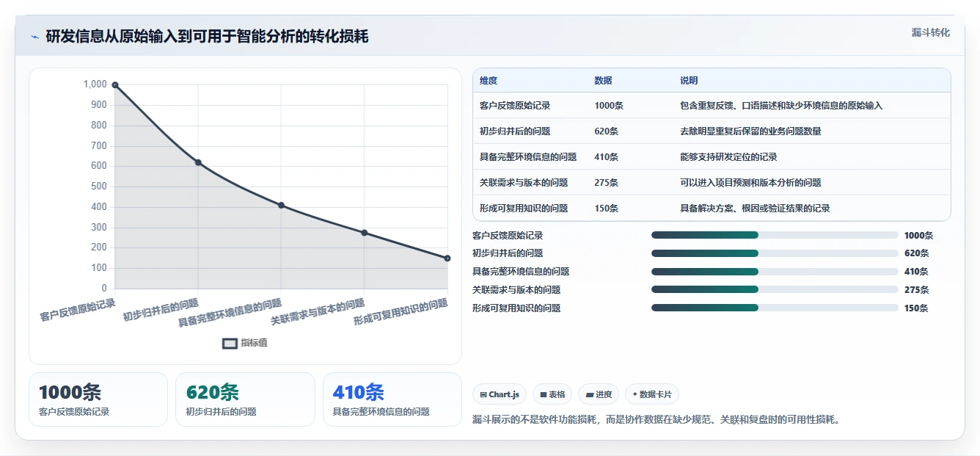Click the 漏斗展示 footer note text
Screen dimensions: 980x456
(x=656, y=420)
